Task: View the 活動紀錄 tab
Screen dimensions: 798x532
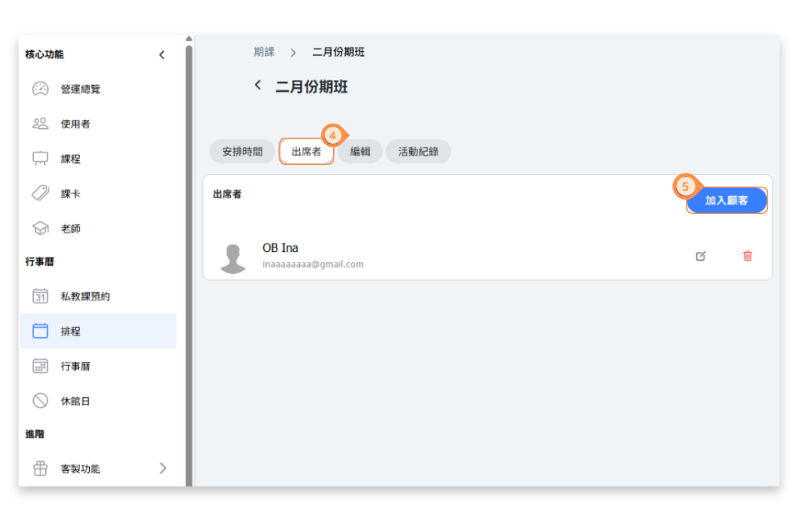Action: click(x=418, y=152)
